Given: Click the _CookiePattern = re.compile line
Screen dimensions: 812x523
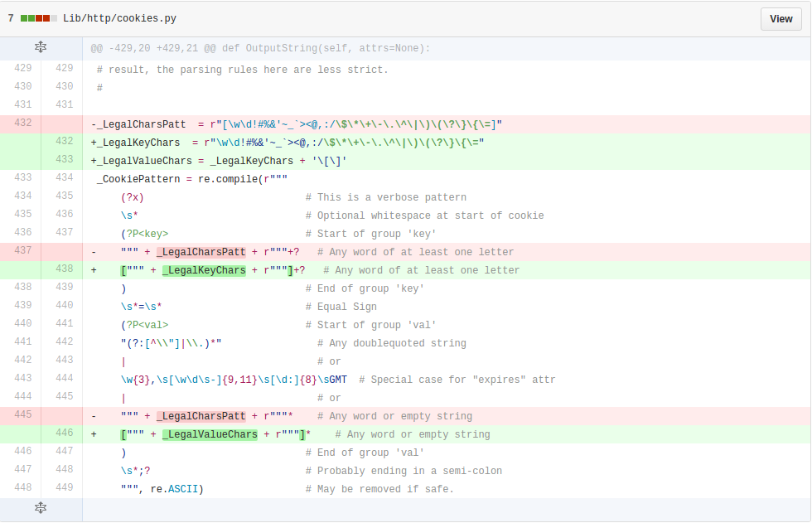Looking at the screenshot, I should coord(191,179).
